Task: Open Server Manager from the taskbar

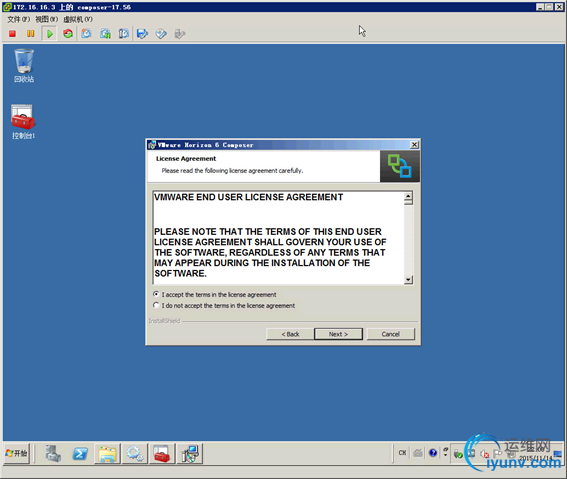Action: point(53,453)
